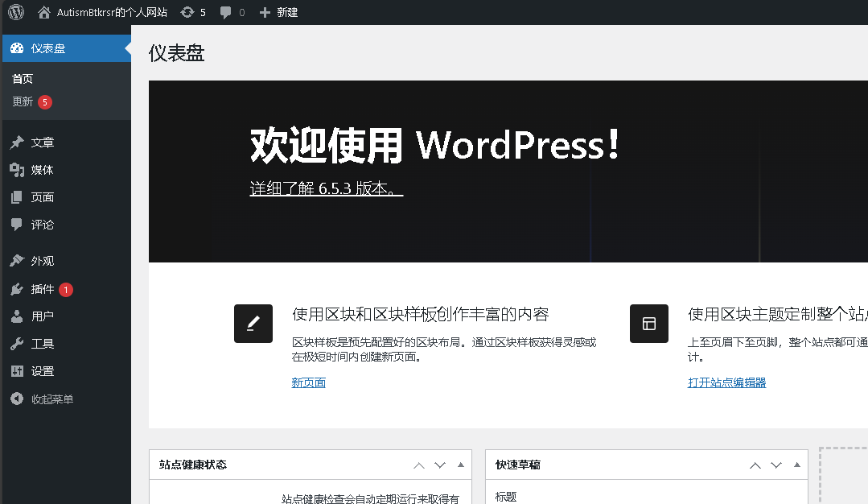
Task: Click the red 5 updates badge
Action: click(45, 102)
